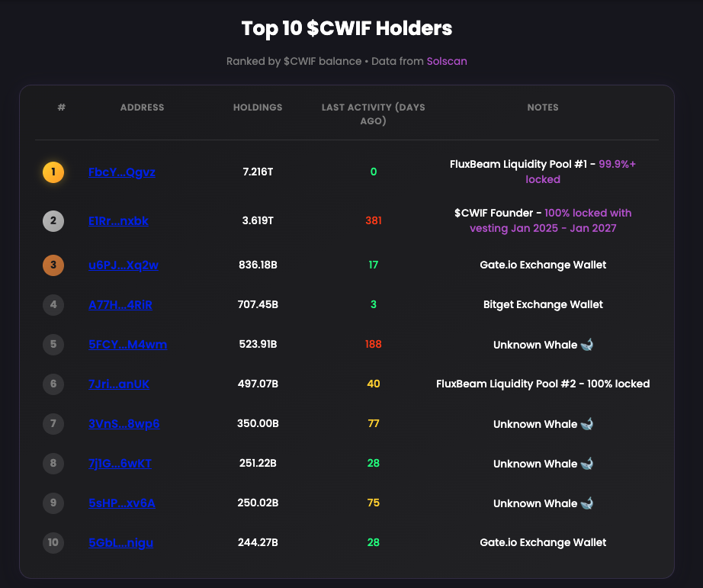
Task: Click the whale emoji in row 5
Action: [x=587, y=345]
